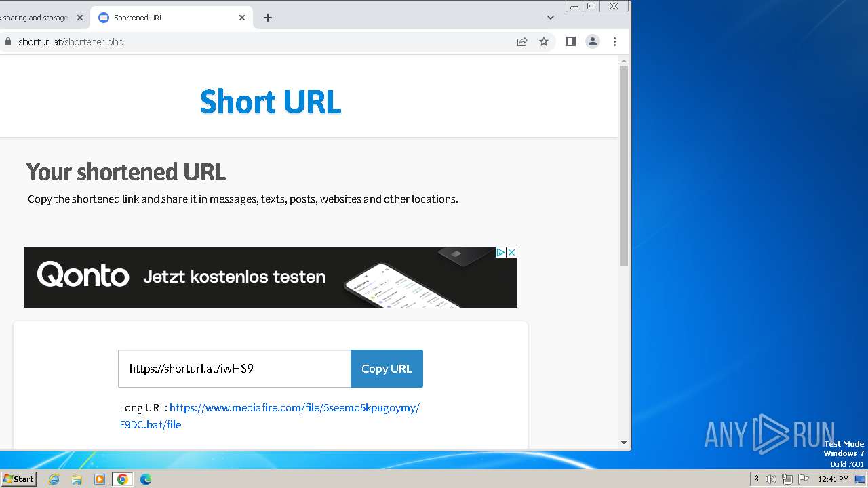Close the Qonto ad with X
Screen dimensions: 868x488
(x=512, y=252)
